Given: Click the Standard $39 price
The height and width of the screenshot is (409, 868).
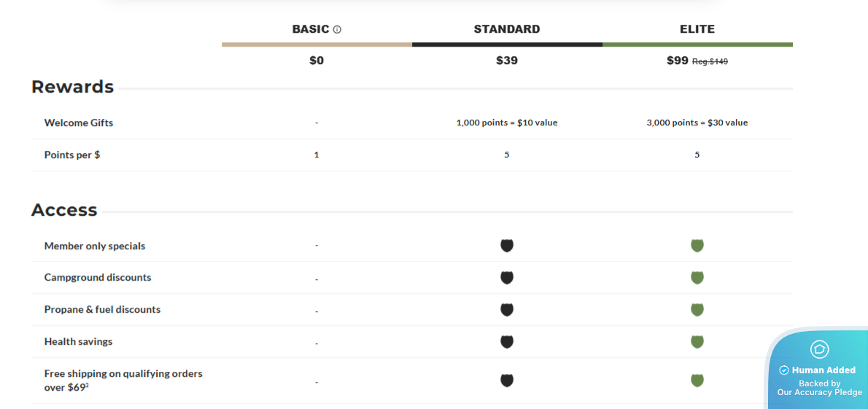Looking at the screenshot, I should [x=507, y=61].
